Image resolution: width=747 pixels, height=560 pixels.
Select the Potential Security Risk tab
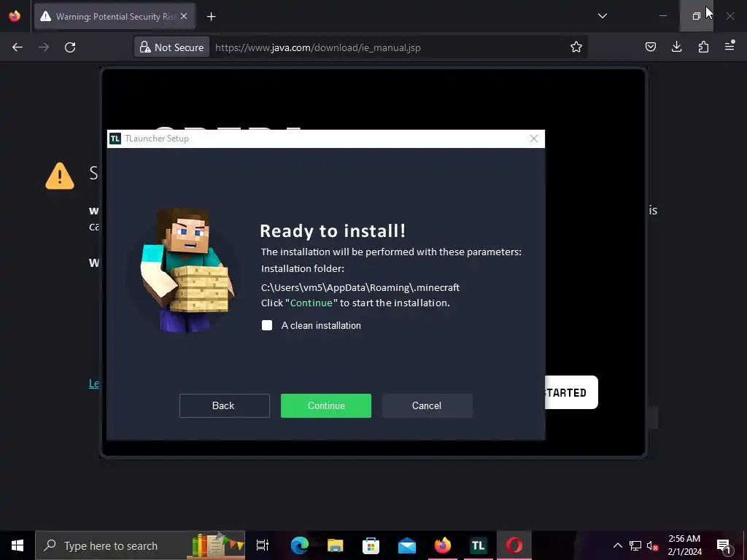click(x=115, y=17)
